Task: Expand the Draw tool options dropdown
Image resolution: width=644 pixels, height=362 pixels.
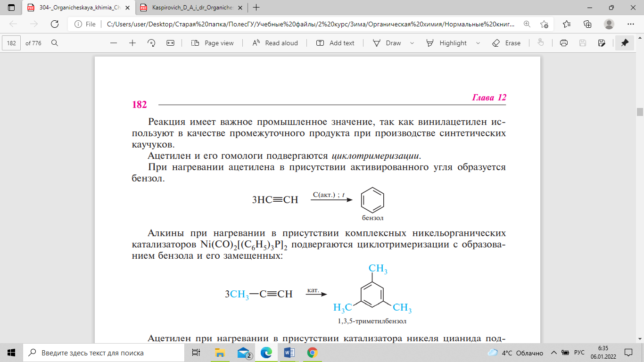Action: [412, 43]
